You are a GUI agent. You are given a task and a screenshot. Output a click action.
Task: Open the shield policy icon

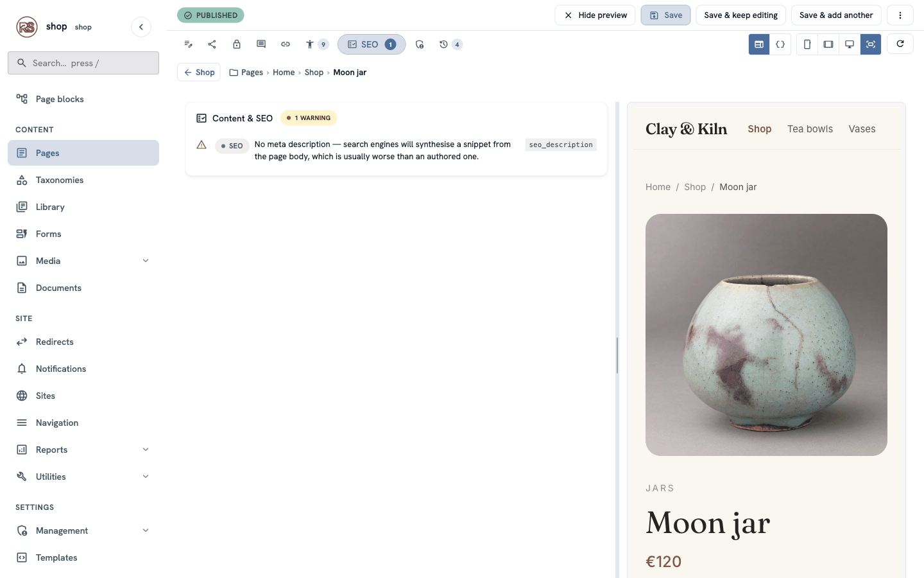pos(420,44)
